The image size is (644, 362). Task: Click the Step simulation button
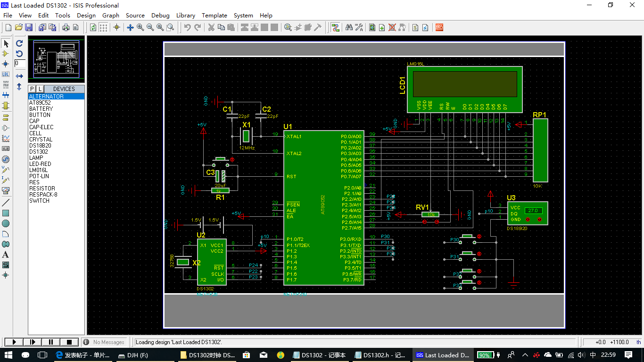[x=32, y=342]
